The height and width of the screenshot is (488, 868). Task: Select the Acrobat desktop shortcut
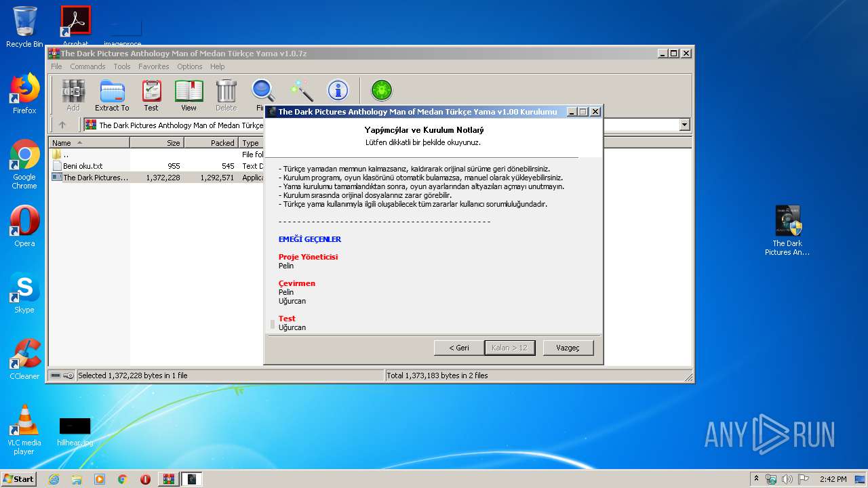tap(75, 27)
